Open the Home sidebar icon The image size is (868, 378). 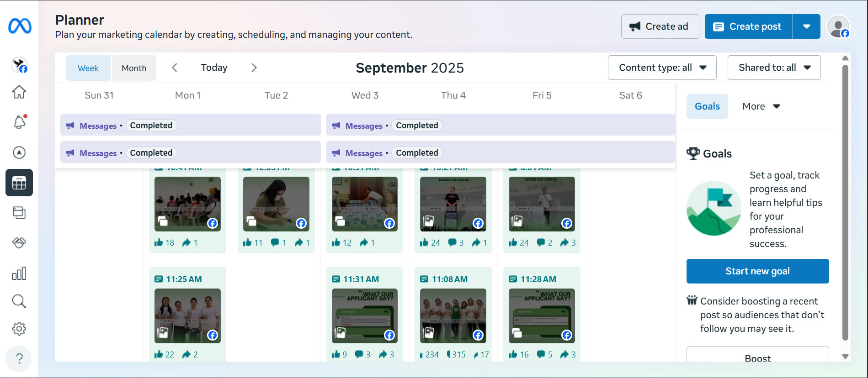[19, 92]
